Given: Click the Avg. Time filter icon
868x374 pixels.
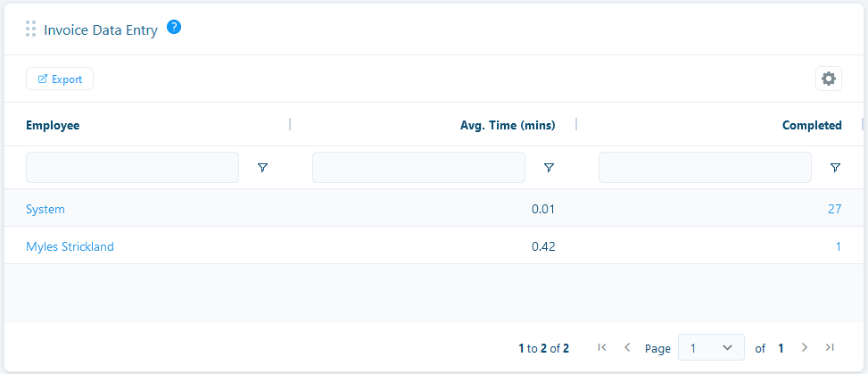Looking at the screenshot, I should (549, 168).
